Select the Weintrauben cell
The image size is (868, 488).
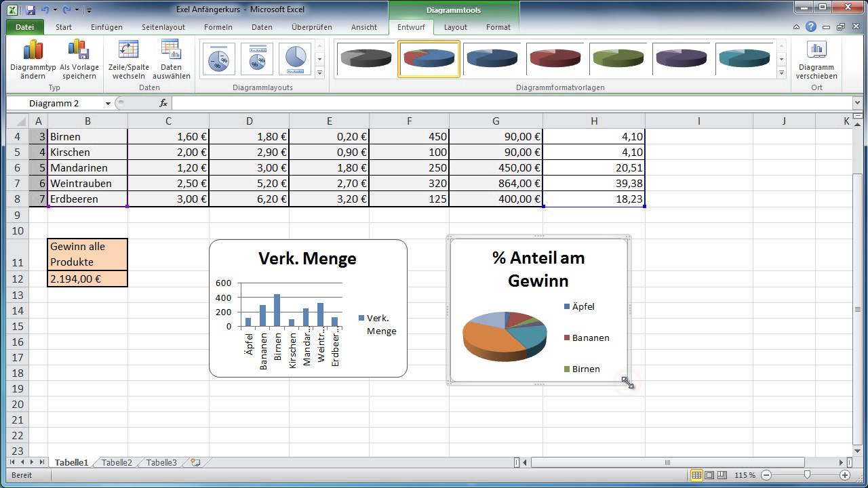click(x=87, y=183)
